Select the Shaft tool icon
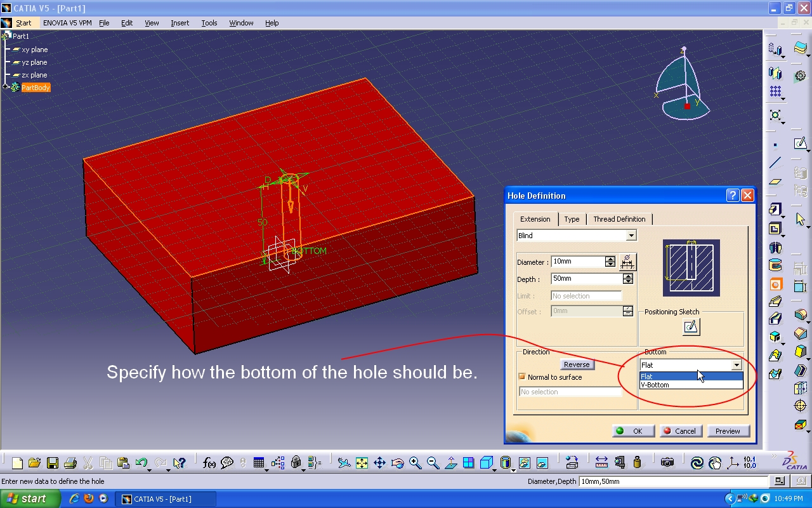The height and width of the screenshot is (508, 812). pos(775,247)
